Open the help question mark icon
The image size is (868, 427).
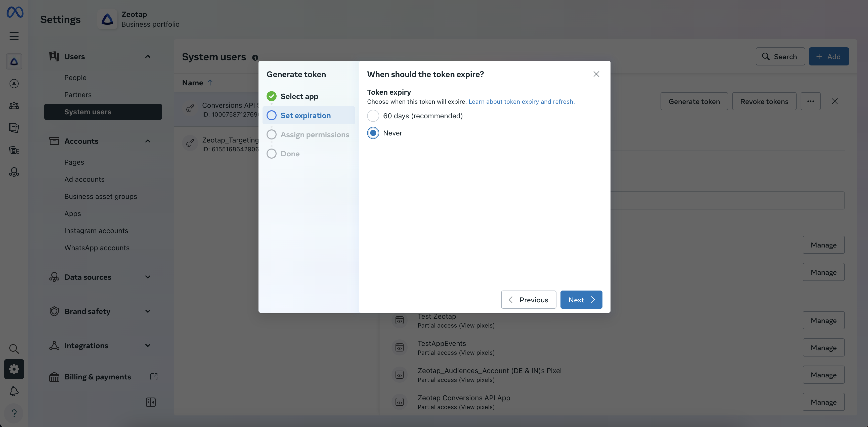pyautogui.click(x=14, y=413)
